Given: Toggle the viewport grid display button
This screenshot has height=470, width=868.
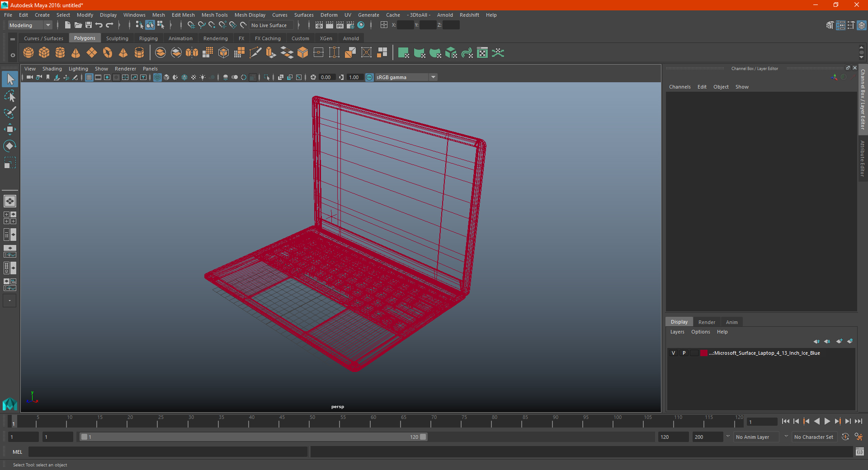Looking at the screenshot, I should coord(89,77).
